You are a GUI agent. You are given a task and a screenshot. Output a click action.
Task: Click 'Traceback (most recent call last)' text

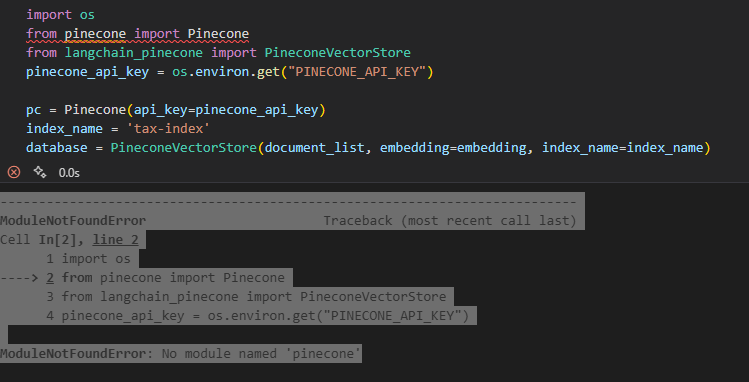450,221
